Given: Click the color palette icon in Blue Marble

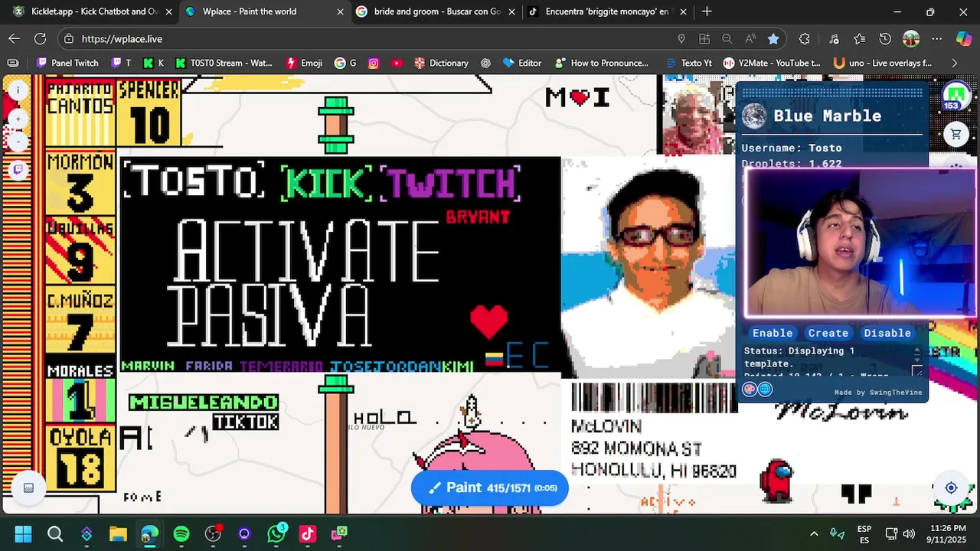Looking at the screenshot, I should 750,390.
